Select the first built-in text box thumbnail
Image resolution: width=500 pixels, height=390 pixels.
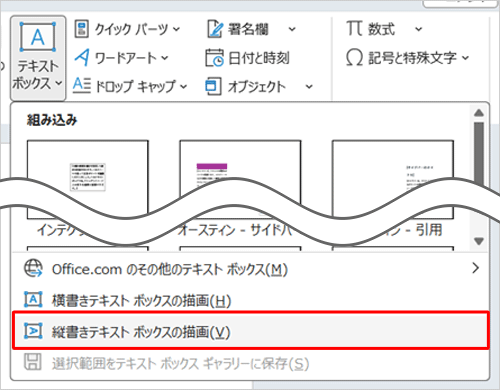click(x=88, y=179)
